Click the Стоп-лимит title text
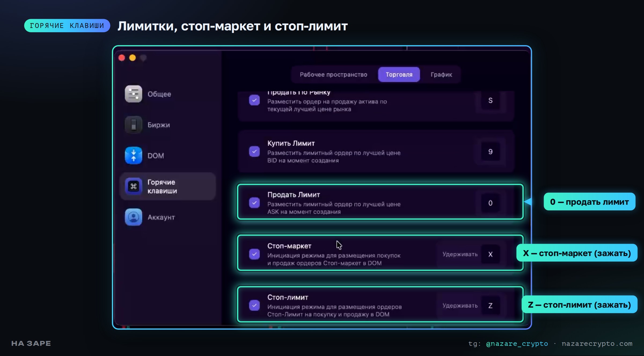Image resolution: width=644 pixels, height=356 pixels. click(288, 297)
